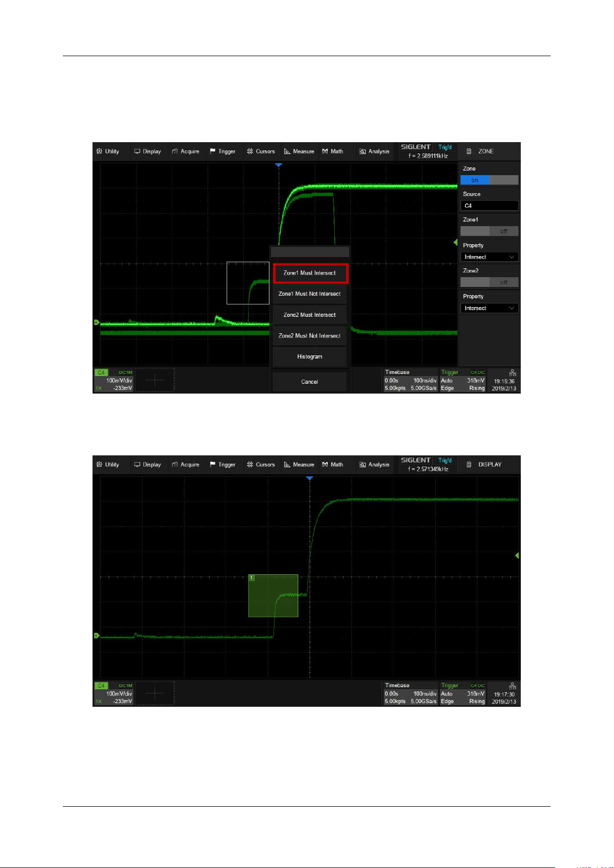The height and width of the screenshot is (868, 614).
Task: Select the white drawn zone rectangle
Action: 248,283
